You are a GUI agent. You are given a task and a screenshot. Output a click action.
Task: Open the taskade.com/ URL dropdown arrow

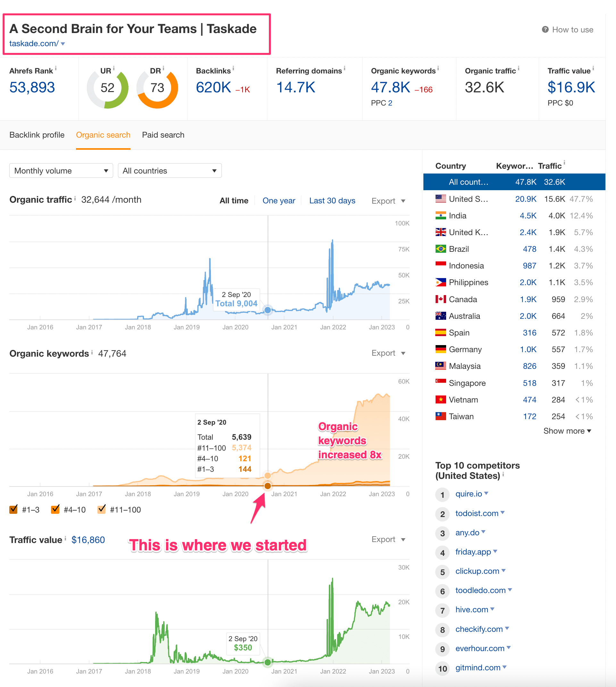[63, 44]
